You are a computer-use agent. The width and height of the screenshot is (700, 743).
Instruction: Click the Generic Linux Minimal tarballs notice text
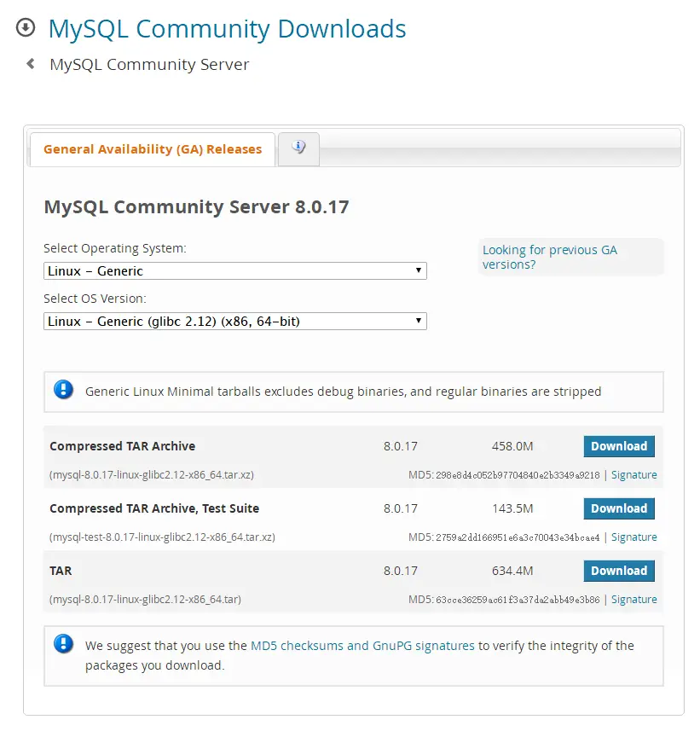(344, 392)
